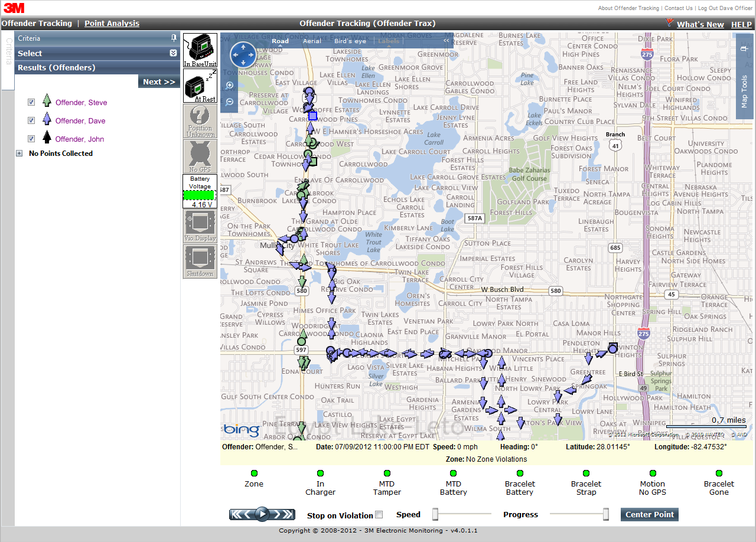Image resolution: width=756 pixels, height=542 pixels.
Task: Uncheck the Offender, Steve checkbox
Action: [31, 102]
